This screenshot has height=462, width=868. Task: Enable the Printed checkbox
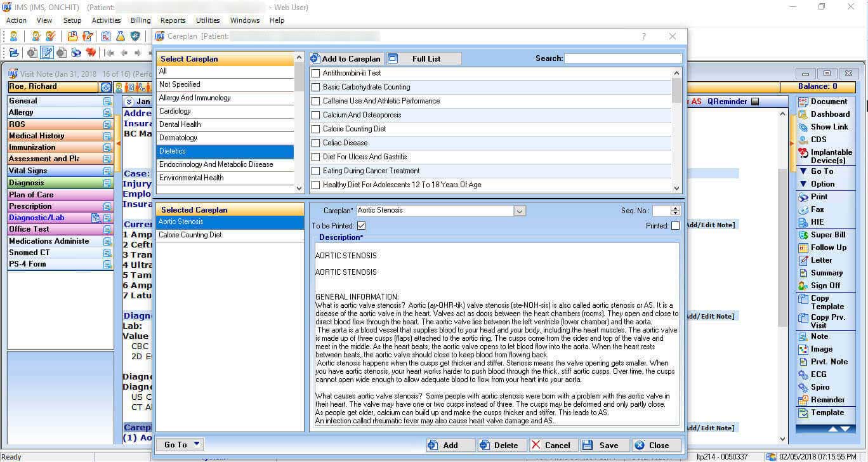click(x=675, y=225)
